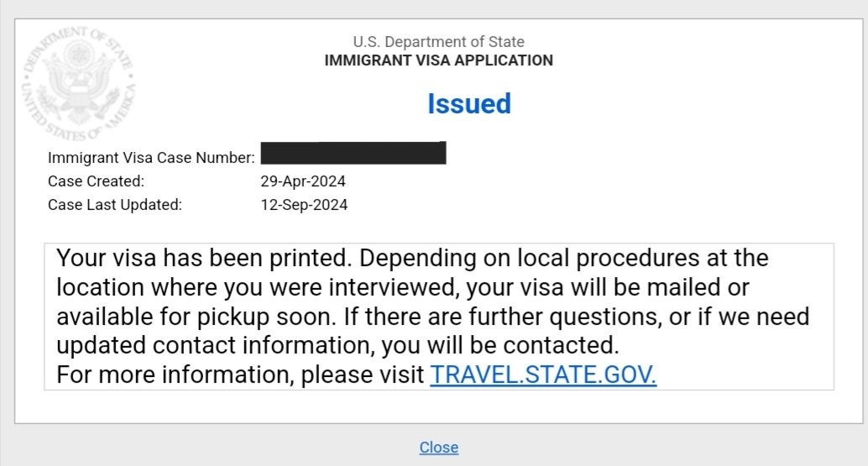Click the 'available for pickup soon' line

tap(433, 317)
